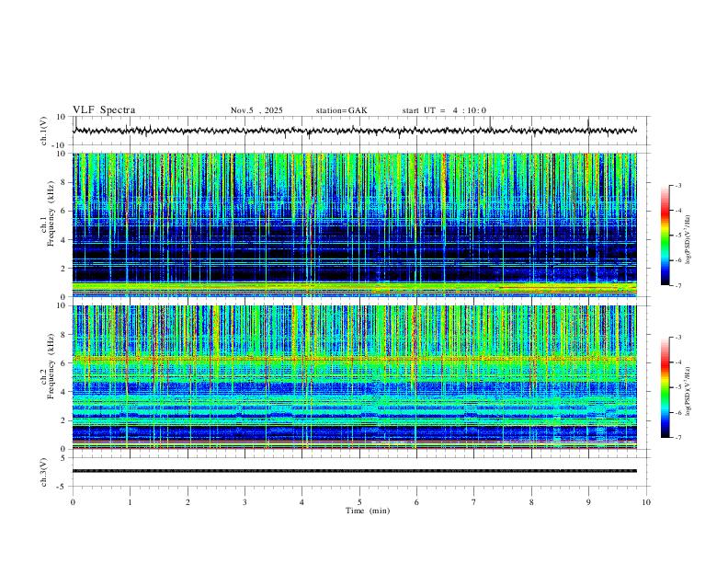Click the ch.2 "Frequency (kHz)" axis label

coord(51,366)
